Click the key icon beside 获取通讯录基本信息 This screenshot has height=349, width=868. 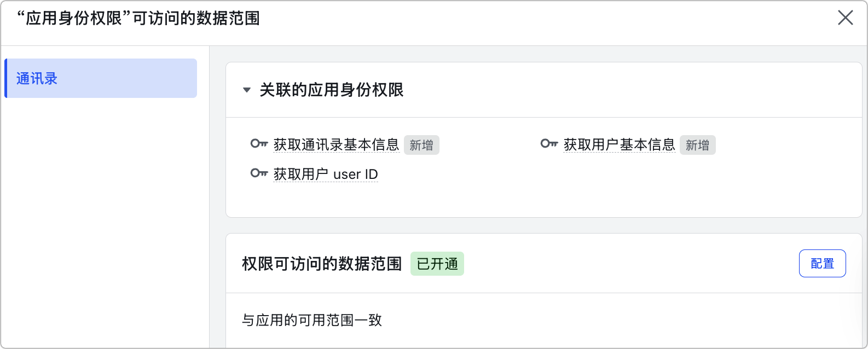pyautogui.click(x=259, y=144)
